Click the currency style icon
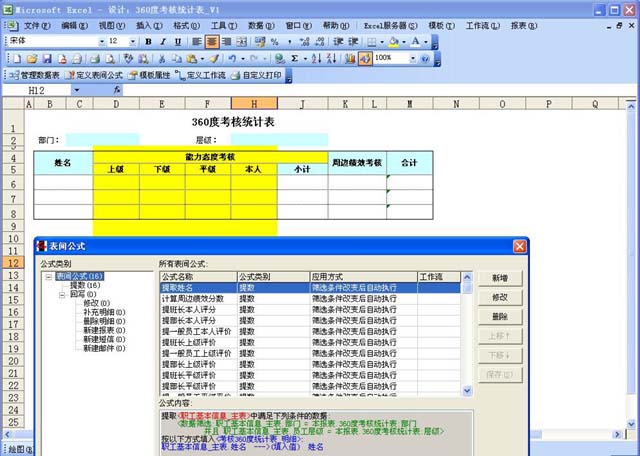The width and height of the screenshot is (640, 456). pos(260,41)
